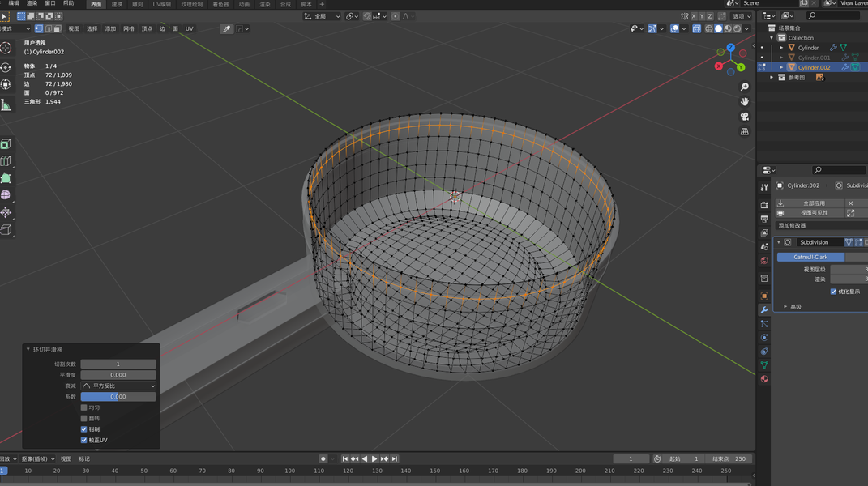Select the vertex selection mode icon

coord(39,29)
